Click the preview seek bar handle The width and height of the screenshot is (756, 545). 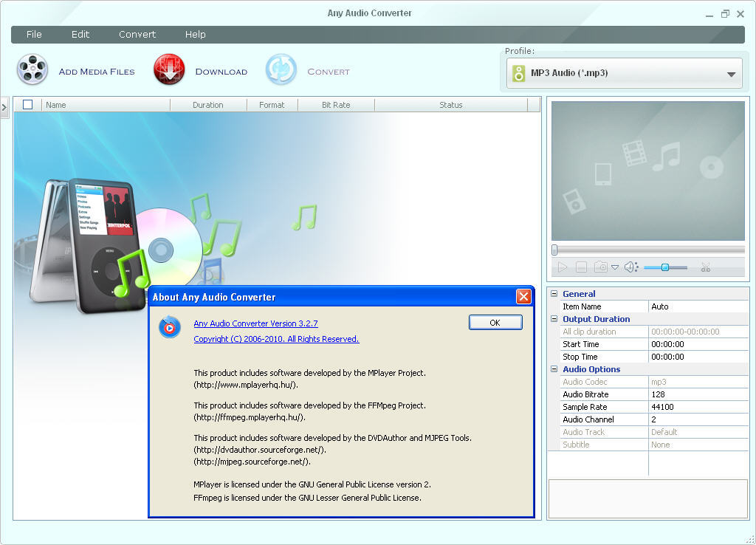(554, 250)
